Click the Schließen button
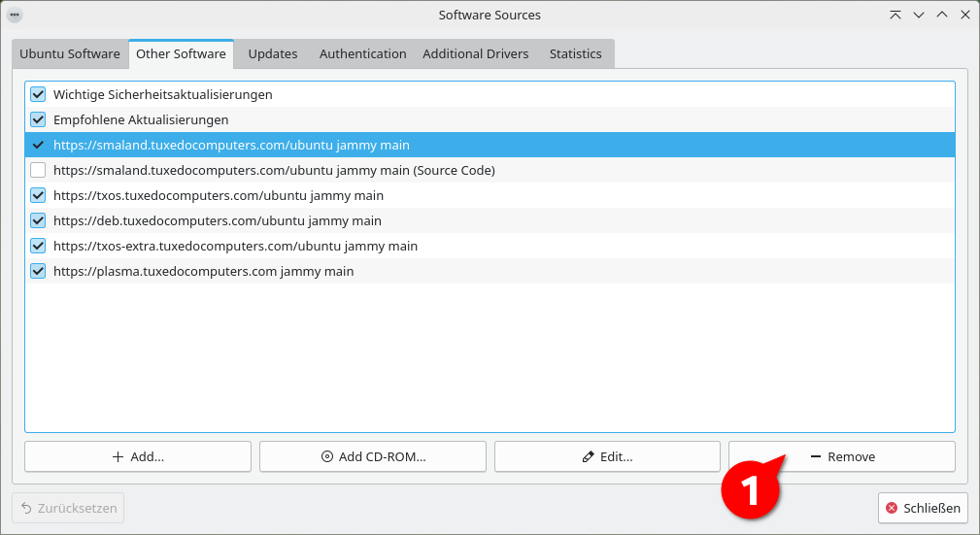Viewport: 980px width, 535px height. click(x=923, y=508)
